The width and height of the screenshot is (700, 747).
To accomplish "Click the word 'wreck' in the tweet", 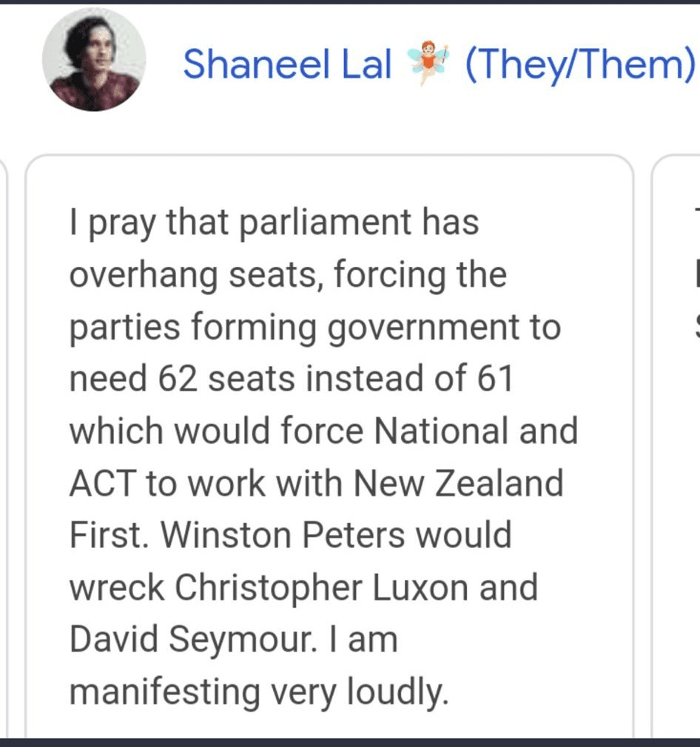I will [x=117, y=587].
